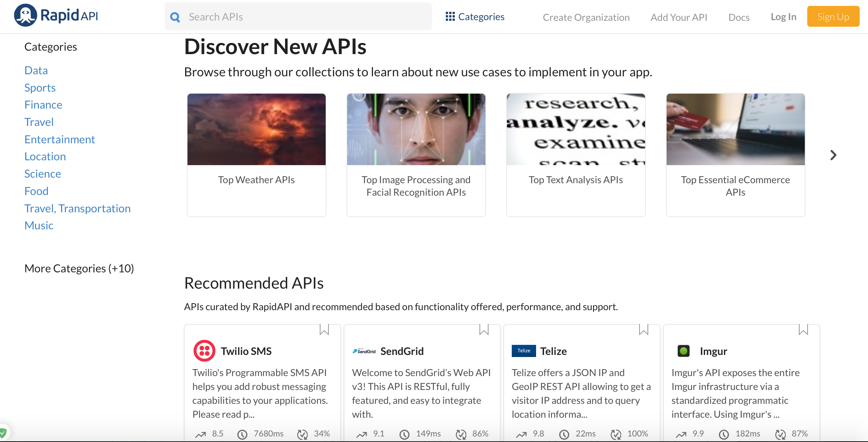
Task: Click the Recommended APIs heading
Action: [x=254, y=283]
